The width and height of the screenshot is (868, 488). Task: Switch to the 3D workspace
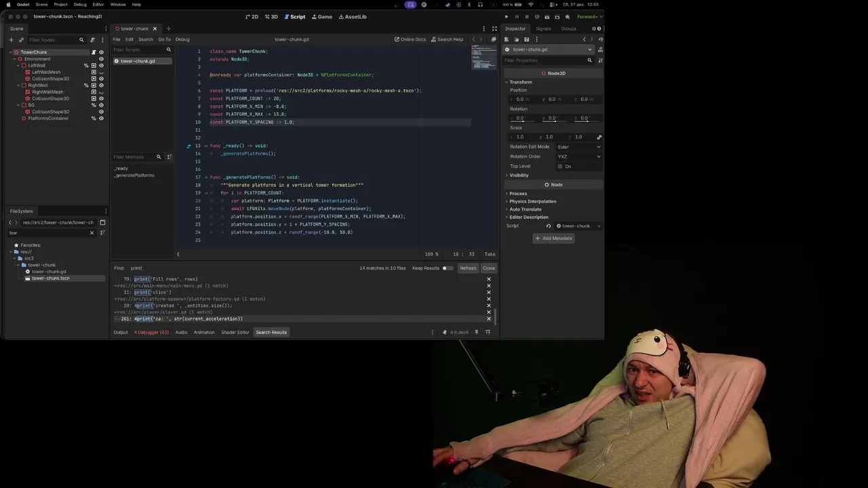(x=271, y=16)
